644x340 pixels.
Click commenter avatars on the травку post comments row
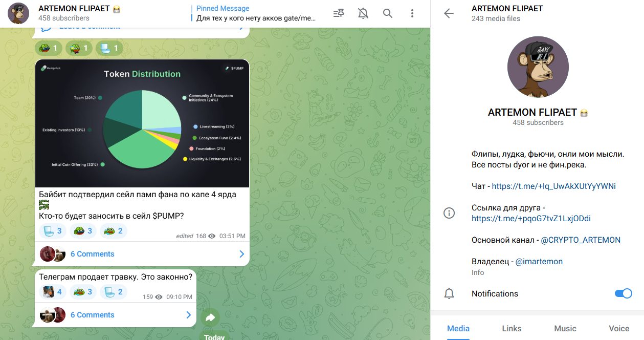[x=53, y=315]
